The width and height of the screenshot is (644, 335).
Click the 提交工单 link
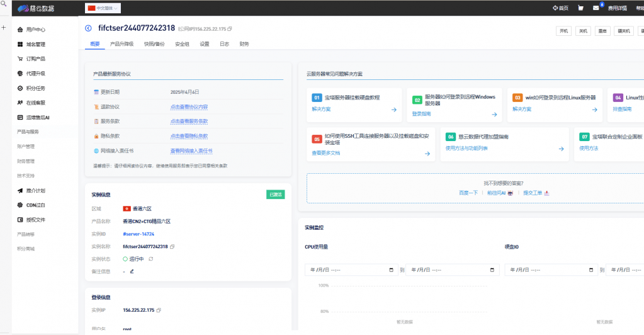coord(536,193)
